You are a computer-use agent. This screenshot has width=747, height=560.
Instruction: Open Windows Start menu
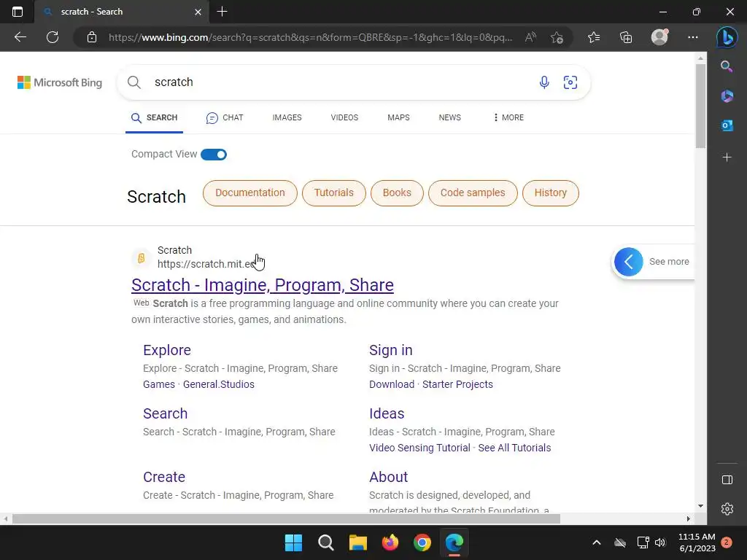click(293, 542)
